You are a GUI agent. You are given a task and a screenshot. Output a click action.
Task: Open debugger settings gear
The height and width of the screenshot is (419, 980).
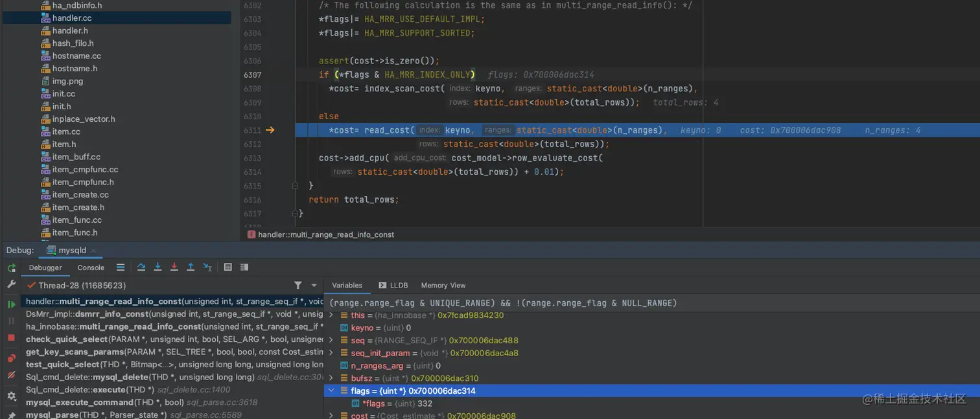click(x=11, y=396)
